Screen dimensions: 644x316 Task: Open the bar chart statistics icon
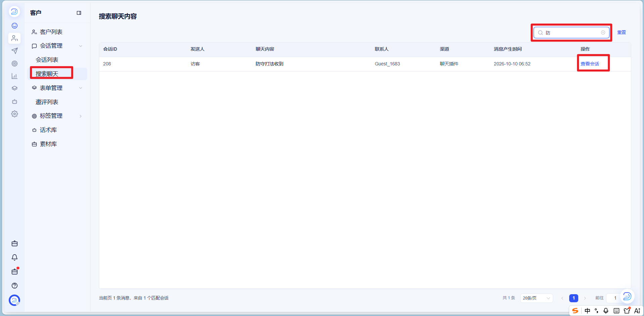point(14,76)
